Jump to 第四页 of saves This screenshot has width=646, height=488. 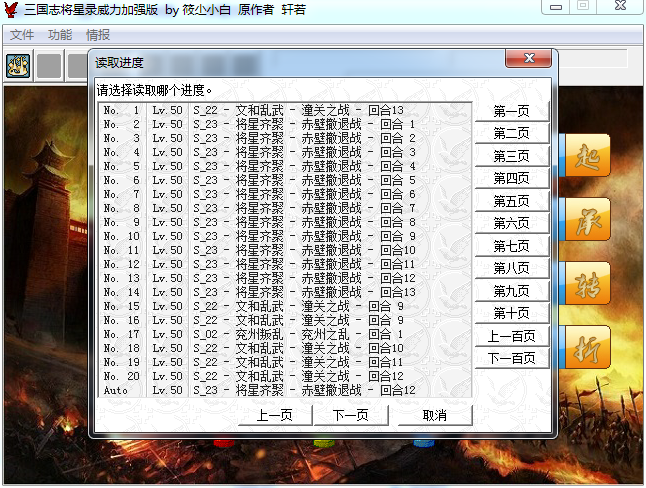coord(512,178)
